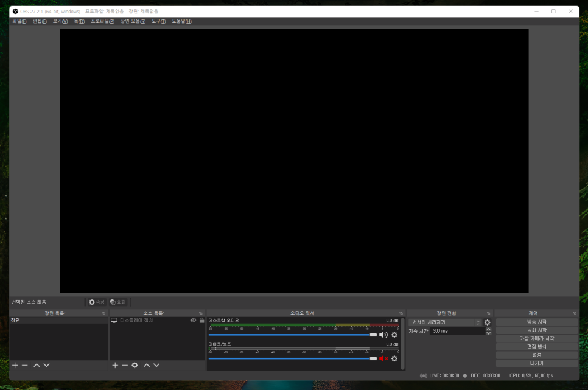
Task: Move the source up in sources list
Action: pos(147,365)
